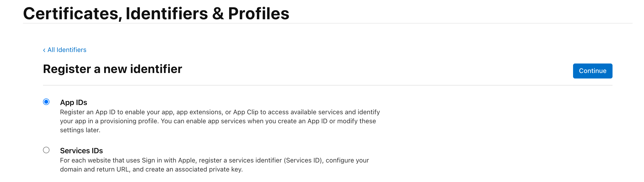Click the Services IDs option label

(x=81, y=151)
